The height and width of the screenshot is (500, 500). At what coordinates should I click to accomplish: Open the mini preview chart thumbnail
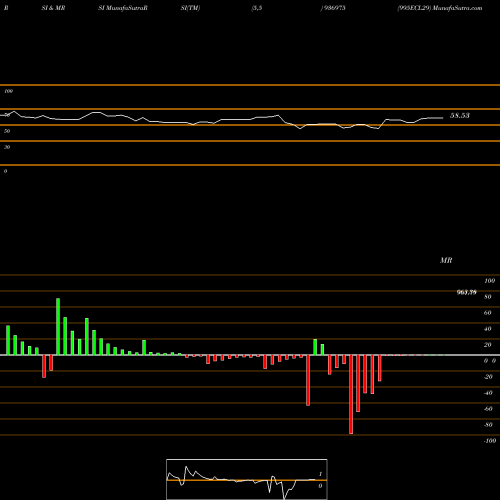[x=247, y=479]
